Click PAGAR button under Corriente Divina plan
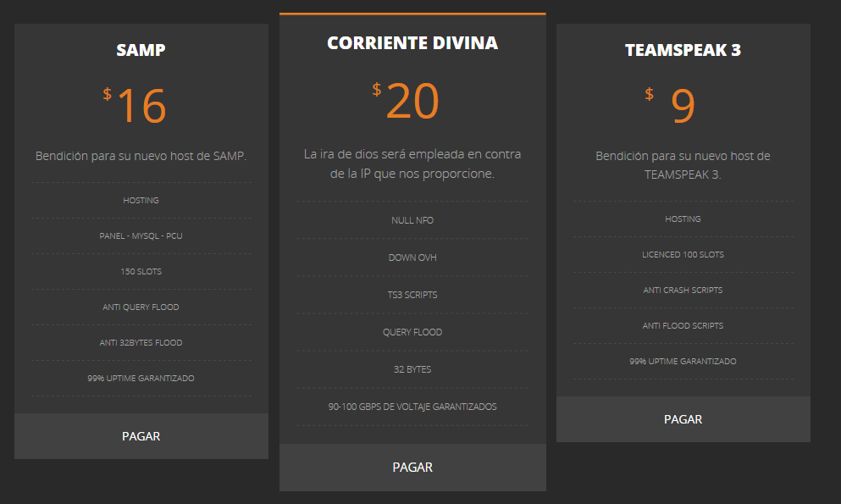 (412, 467)
